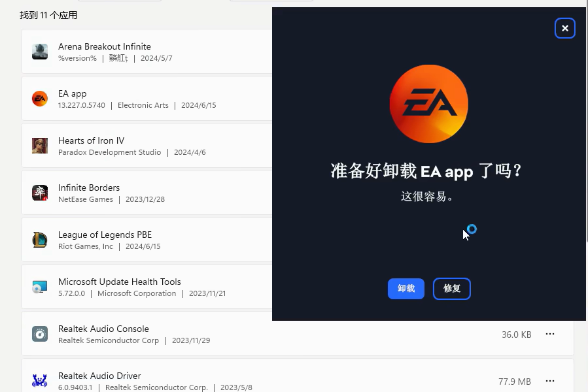
Task: Click the Realtek Audio Driver icon
Action: point(40,381)
